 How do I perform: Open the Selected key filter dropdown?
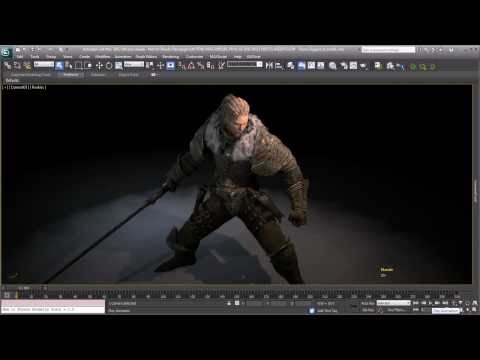tap(394, 303)
